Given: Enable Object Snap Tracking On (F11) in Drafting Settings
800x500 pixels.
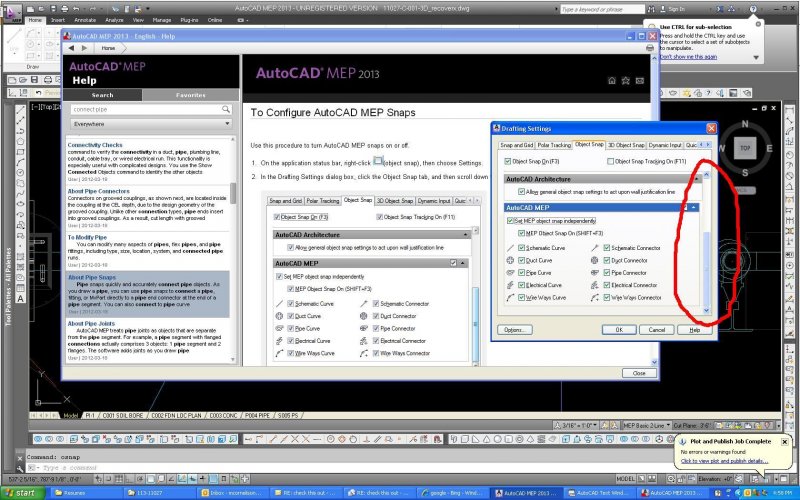Looking at the screenshot, I should pos(611,161).
